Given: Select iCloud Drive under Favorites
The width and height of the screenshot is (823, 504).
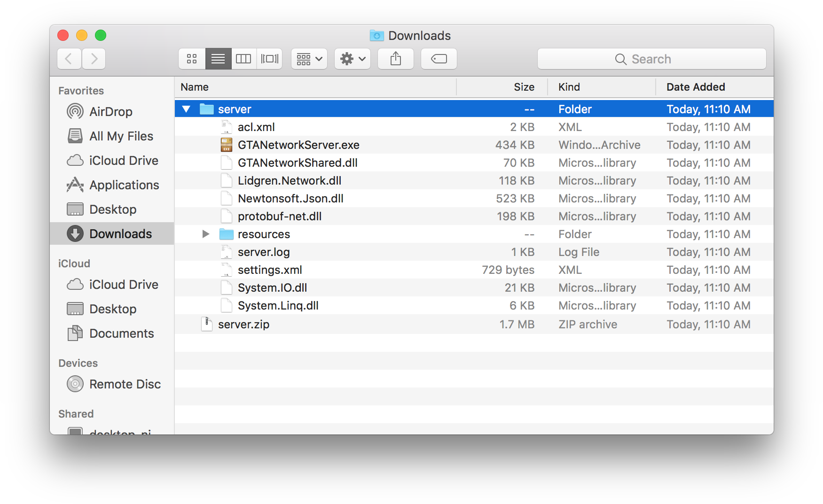Looking at the screenshot, I should click(112, 160).
